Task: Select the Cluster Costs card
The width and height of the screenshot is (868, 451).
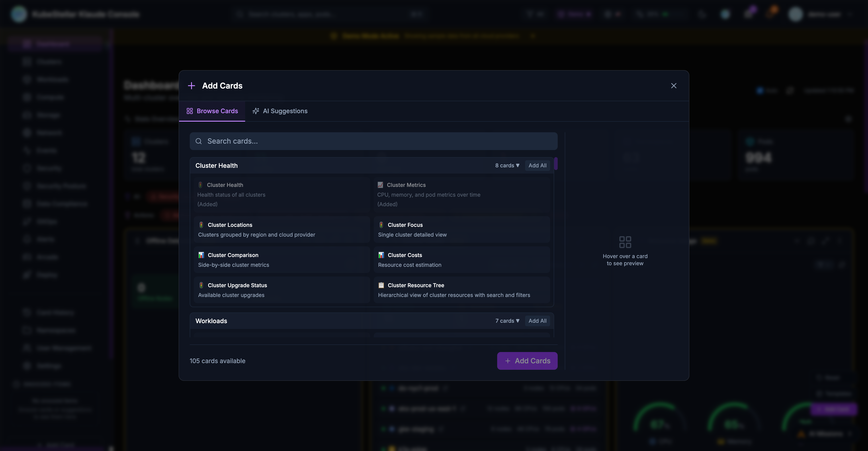Action: (462, 260)
